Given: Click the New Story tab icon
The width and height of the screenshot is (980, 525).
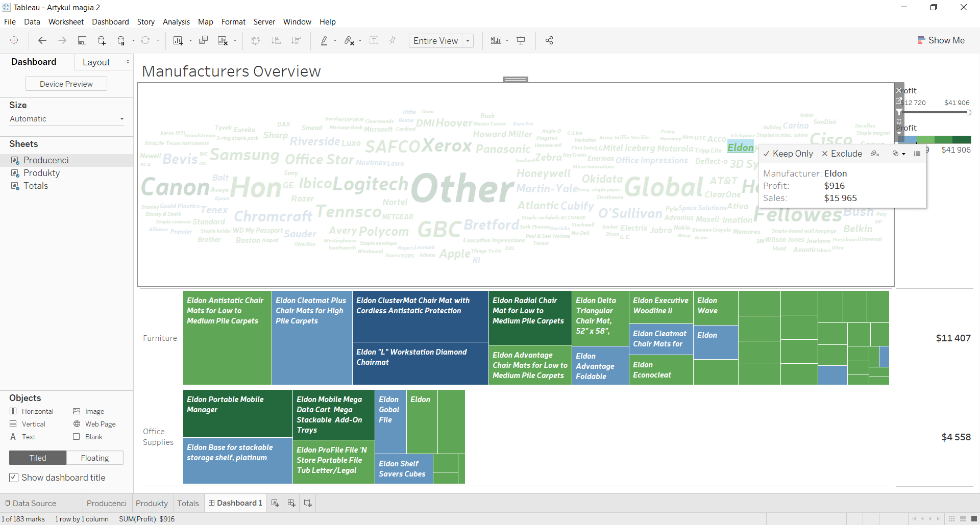Looking at the screenshot, I should click(x=308, y=503).
